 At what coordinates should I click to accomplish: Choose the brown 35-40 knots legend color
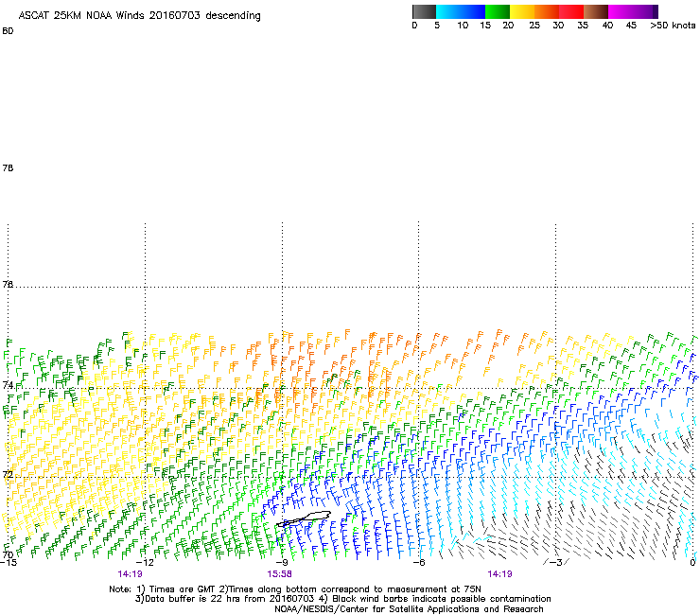pyautogui.click(x=596, y=11)
